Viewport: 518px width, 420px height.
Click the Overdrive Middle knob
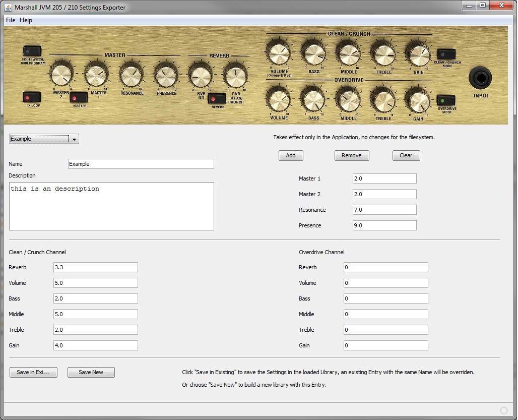[x=349, y=100]
